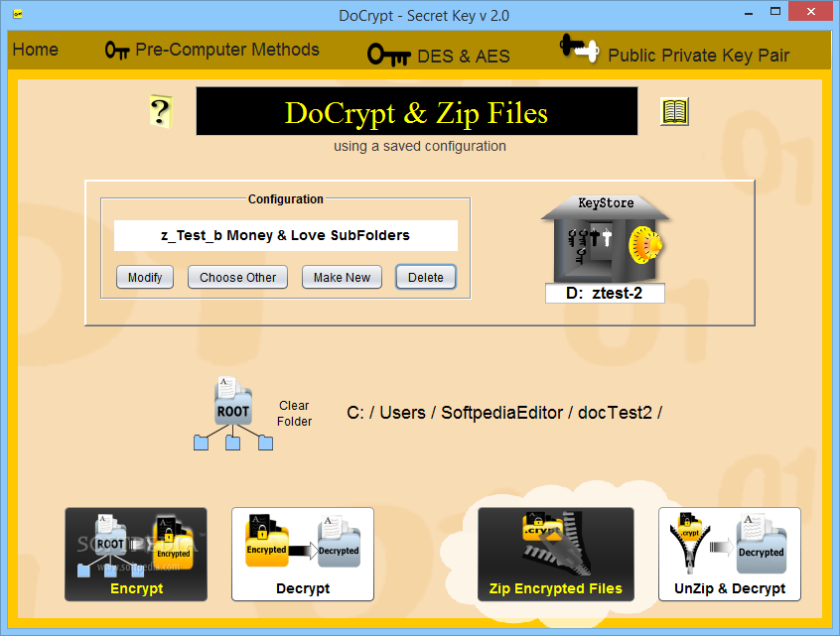840x636 pixels.
Task: Select UnZip & Decrypt tile
Action: point(730,555)
